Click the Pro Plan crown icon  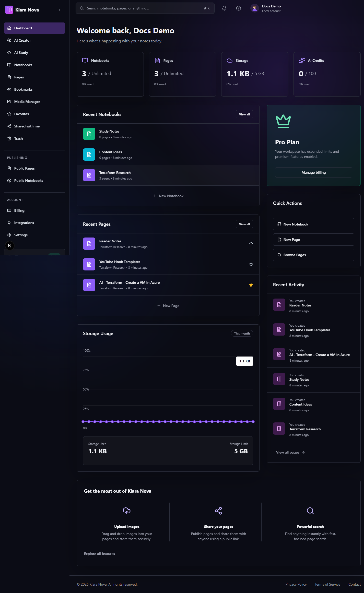point(283,121)
